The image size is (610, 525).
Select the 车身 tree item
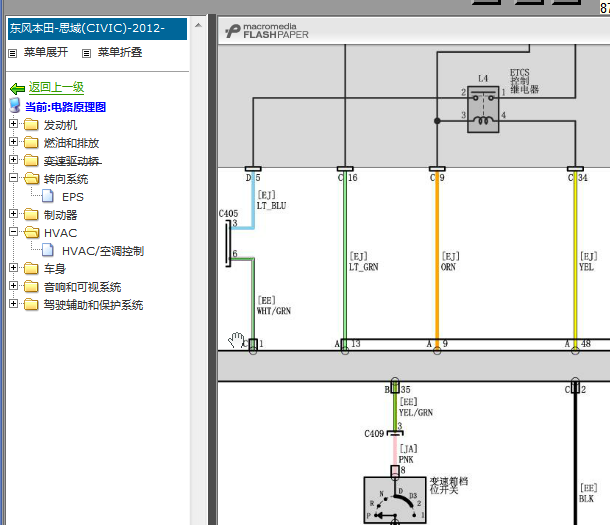pos(55,269)
